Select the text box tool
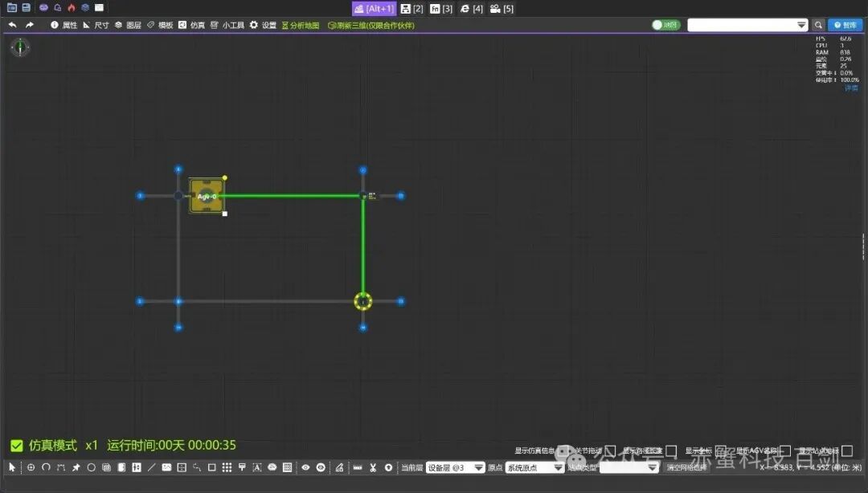 pos(257,467)
